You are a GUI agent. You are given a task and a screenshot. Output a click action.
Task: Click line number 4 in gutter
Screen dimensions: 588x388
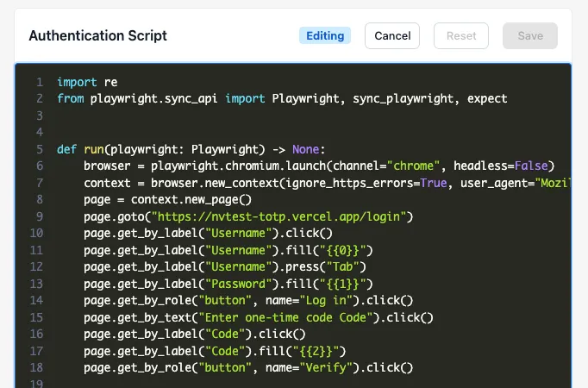click(x=40, y=132)
